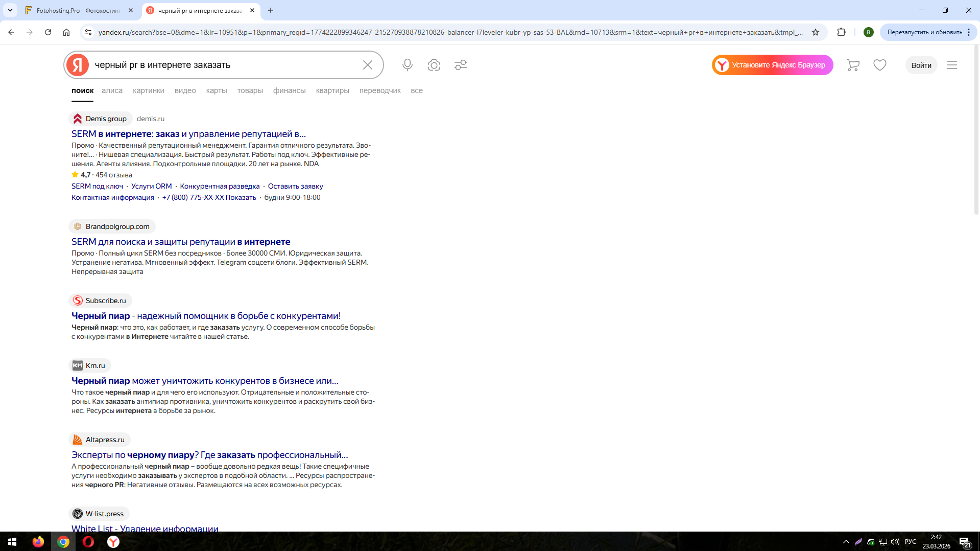The height and width of the screenshot is (551, 980).
Task: Go back to previous page
Action: pyautogui.click(x=11, y=32)
